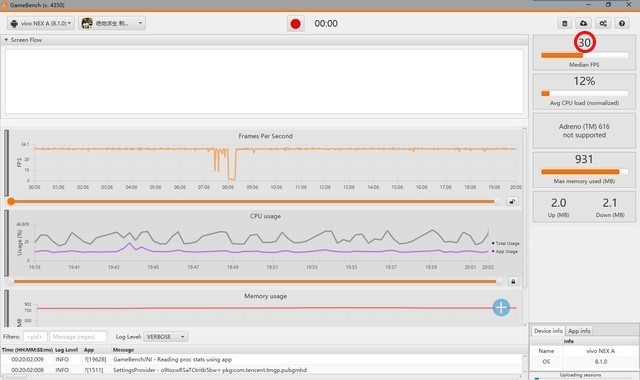Toggle the unlock icon beside FPS slider
This screenshot has width=640, height=380.
point(512,201)
